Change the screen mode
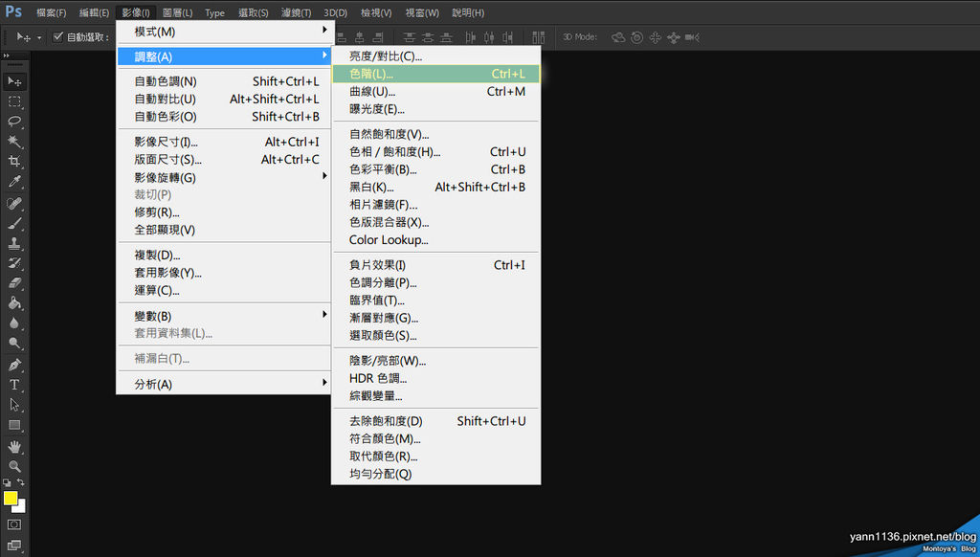This screenshot has width=980, height=557. coord(13,546)
